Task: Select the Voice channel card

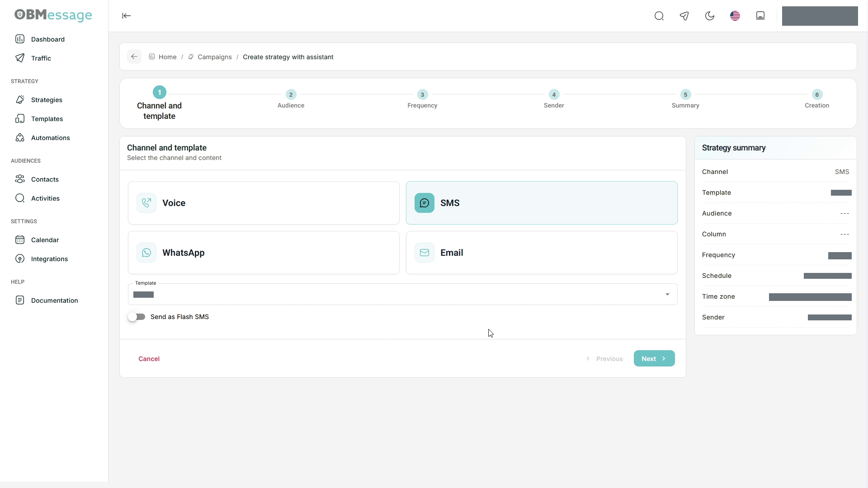Action: click(x=264, y=203)
